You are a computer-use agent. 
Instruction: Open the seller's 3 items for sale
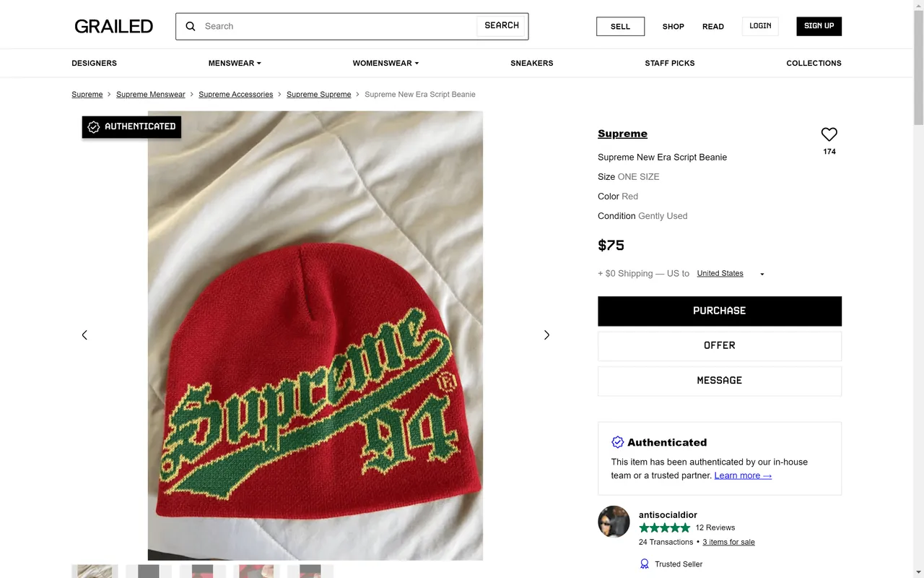(728, 541)
